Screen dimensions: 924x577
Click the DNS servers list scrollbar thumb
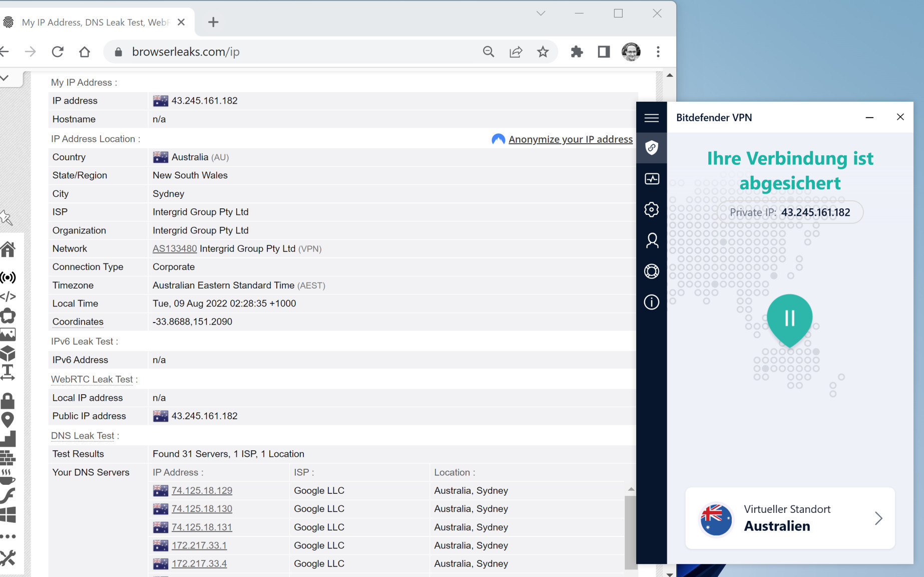(x=631, y=531)
